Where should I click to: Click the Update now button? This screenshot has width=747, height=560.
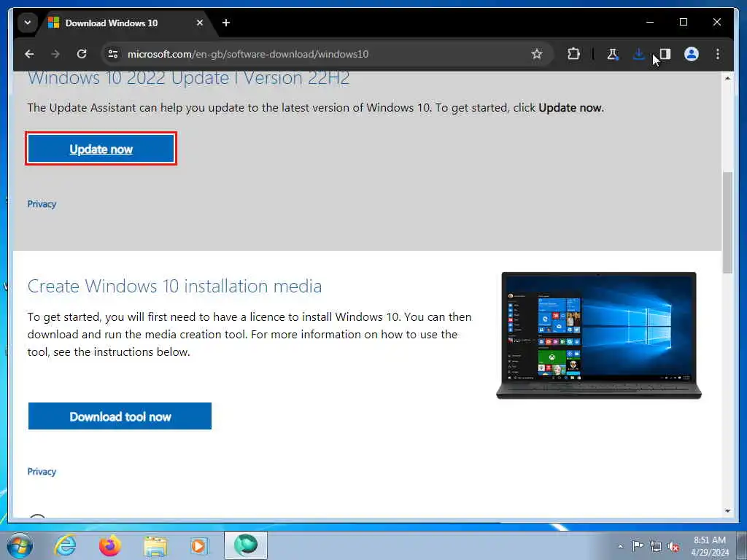[x=101, y=149]
